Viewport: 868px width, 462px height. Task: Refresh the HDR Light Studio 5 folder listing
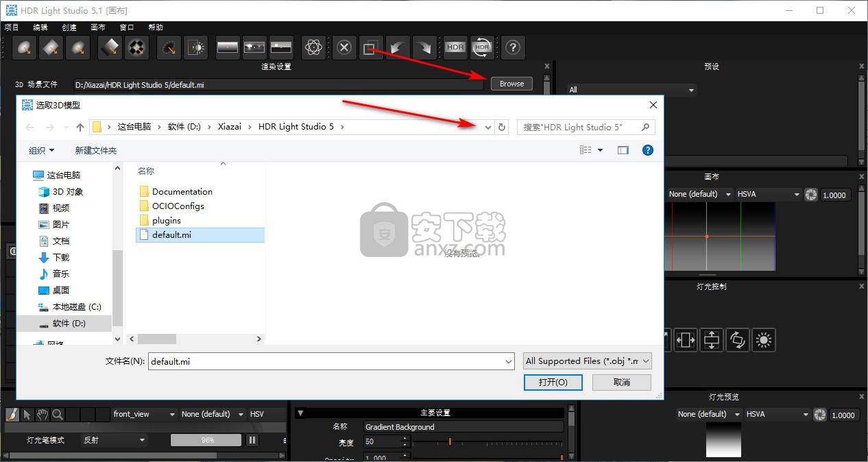tap(502, 127)
